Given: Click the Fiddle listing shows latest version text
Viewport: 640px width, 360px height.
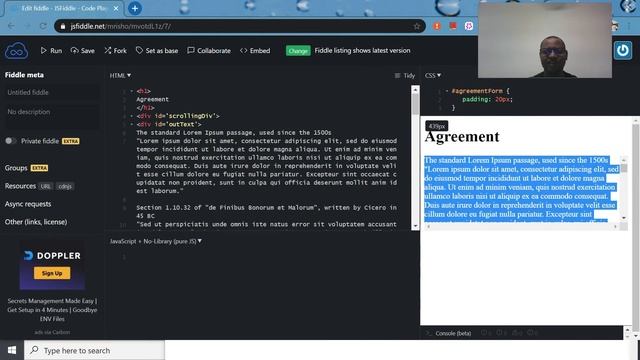Looking at the screenshot, I should pos(362,51).
